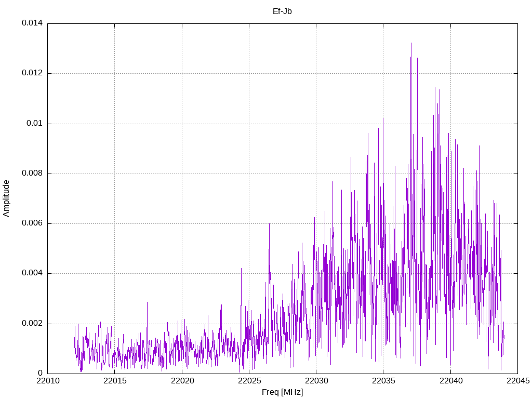532x399 pixels.
Task: Click the y-axis tick label 0
Action: pyautogui.click(x=41, y=373)
